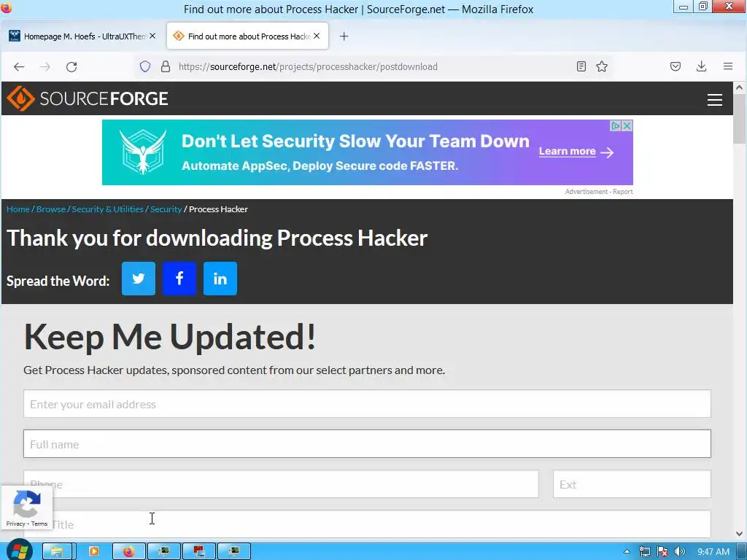Click the forward navigation arrow
This screenshot has height=560, width=747.
45,66
